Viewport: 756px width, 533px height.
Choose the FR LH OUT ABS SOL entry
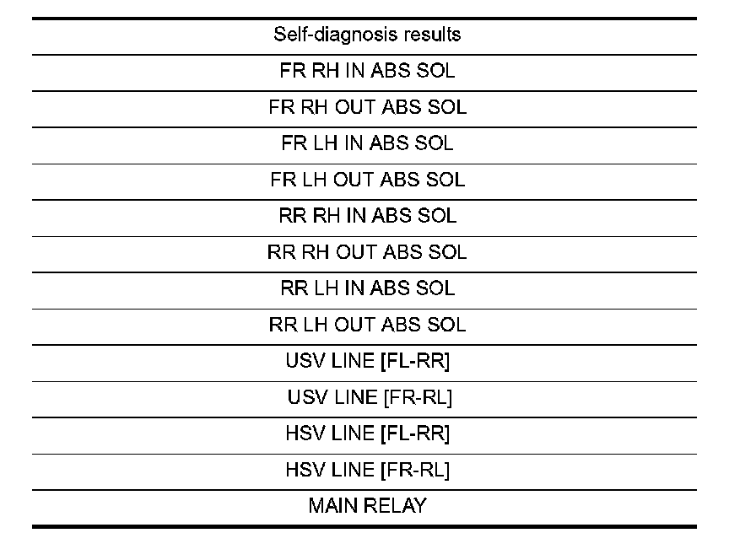pyautogui.click(x=367, y=180)
